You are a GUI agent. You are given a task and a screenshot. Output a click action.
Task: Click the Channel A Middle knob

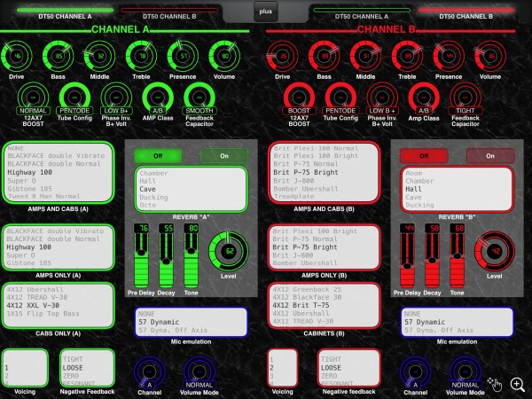coord(99,56)
